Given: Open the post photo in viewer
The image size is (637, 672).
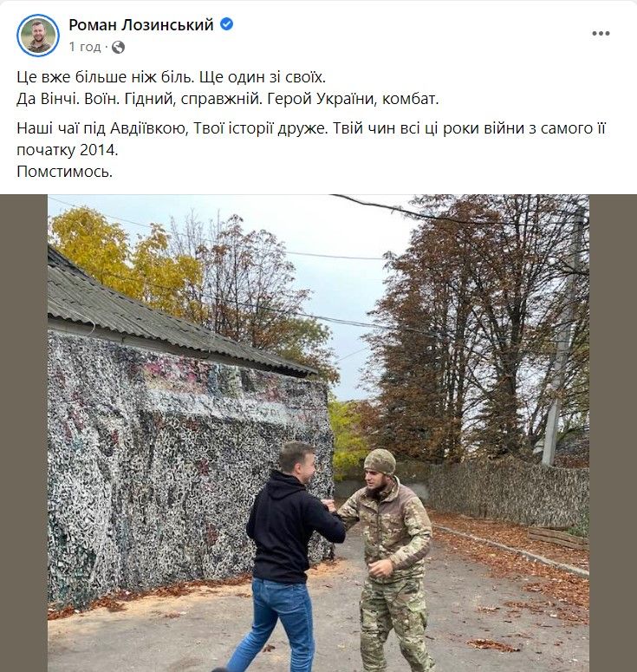Looking at the screenshot, I should pyautogui.click(x=318, y=434).
